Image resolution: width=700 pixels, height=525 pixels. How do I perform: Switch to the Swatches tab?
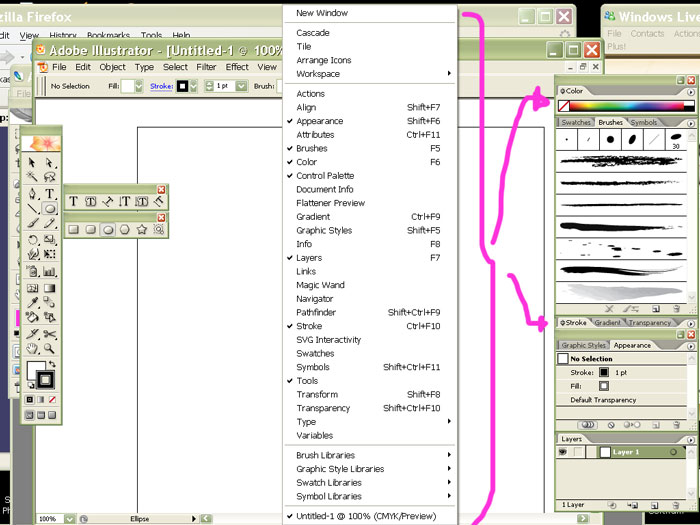tap(575, 122)
